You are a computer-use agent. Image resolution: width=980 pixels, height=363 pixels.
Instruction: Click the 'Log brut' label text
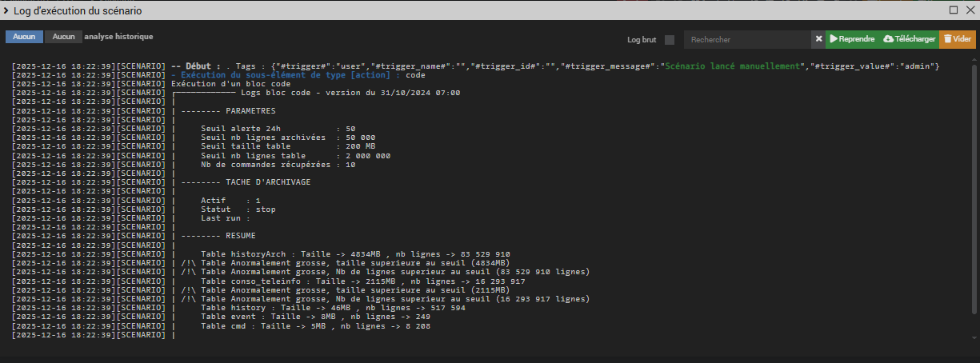point(643,40)
